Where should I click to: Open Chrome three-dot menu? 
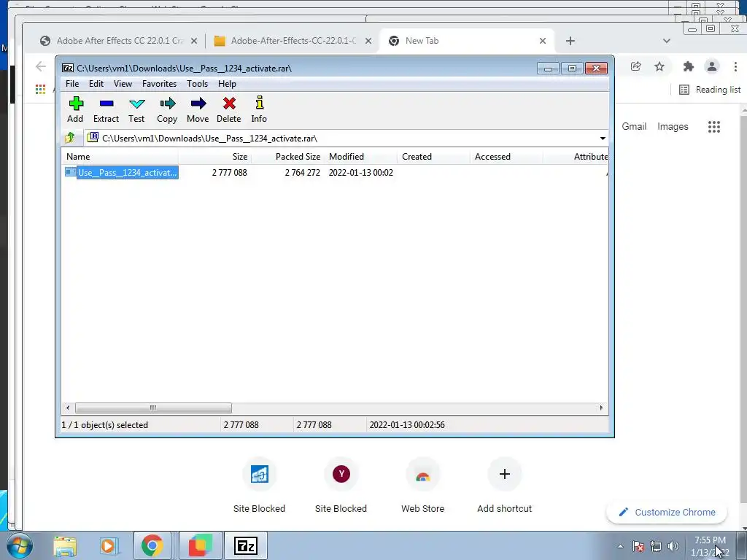click(x=735, y=66)
